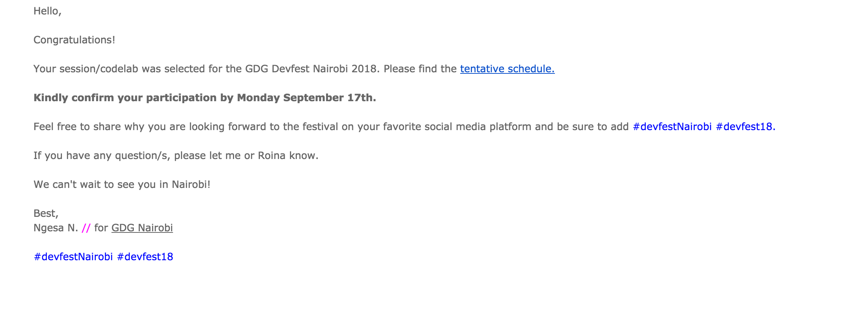The image size is (868, 315).
Task: Click the pink double-slash separator
Action: tap(86, 228)
